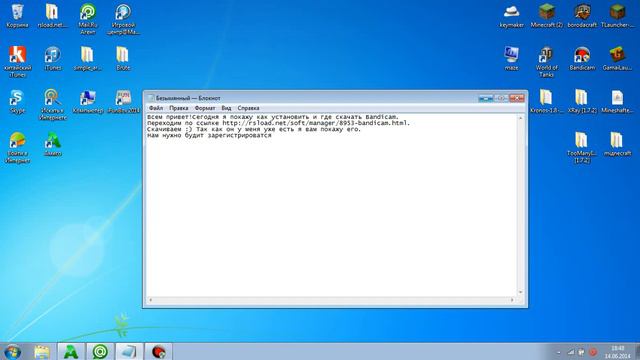Open the borodacraft desktop icon

[x=582, y=16]
